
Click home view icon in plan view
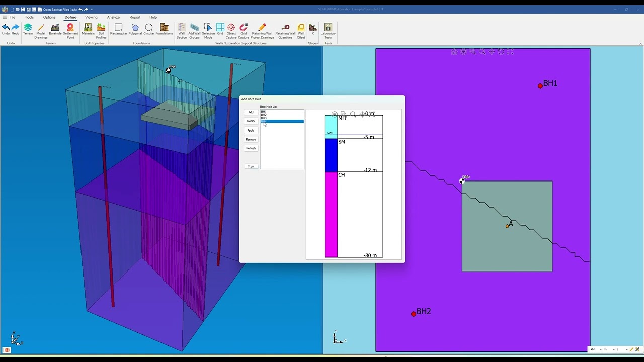point(454,52)
